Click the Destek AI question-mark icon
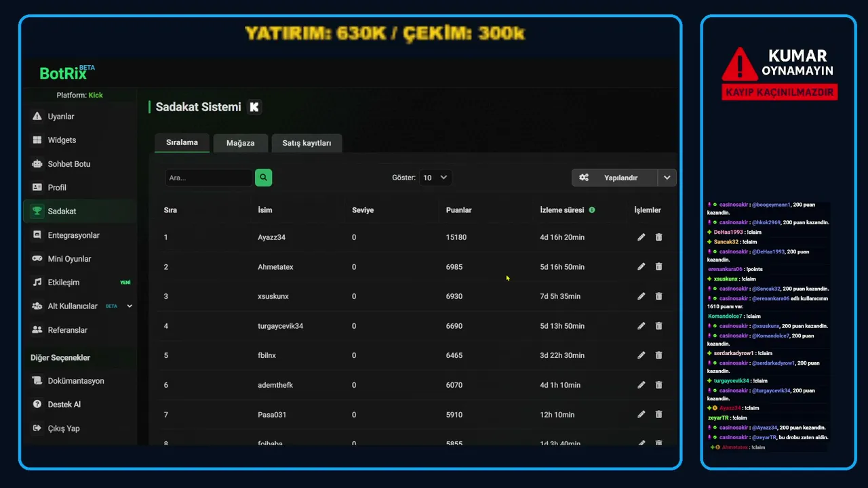 (37, 405)
